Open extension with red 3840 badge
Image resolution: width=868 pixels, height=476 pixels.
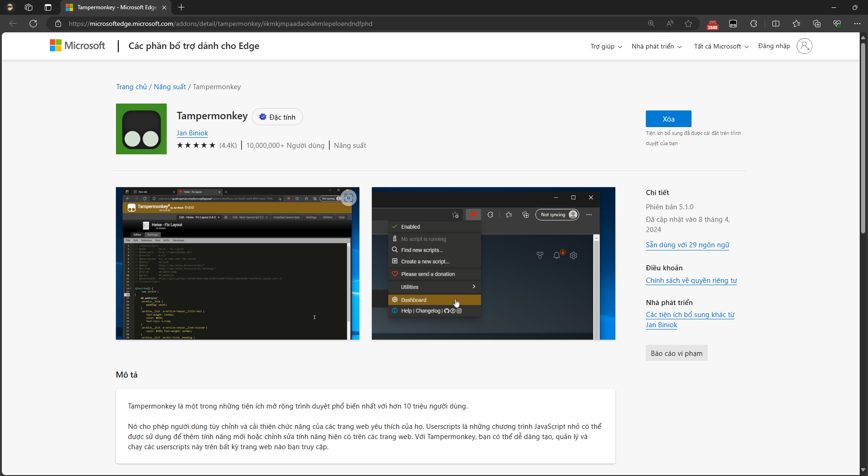coord(713,24)
